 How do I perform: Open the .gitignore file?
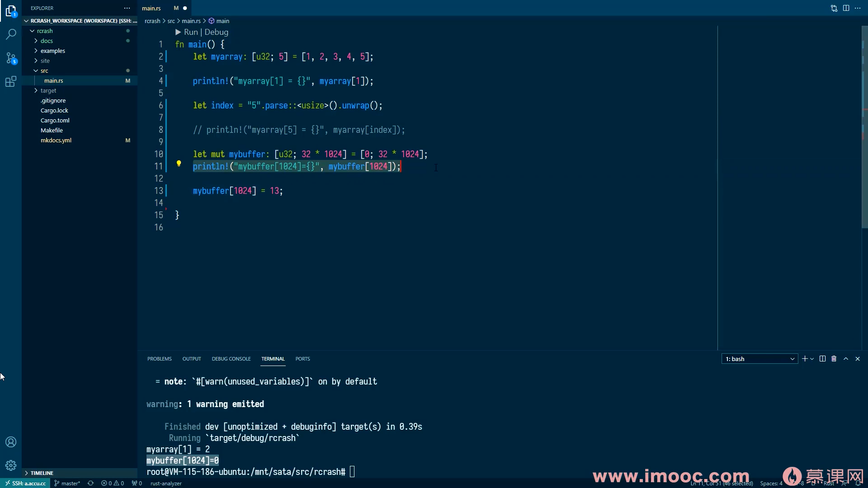pos(80,100)
